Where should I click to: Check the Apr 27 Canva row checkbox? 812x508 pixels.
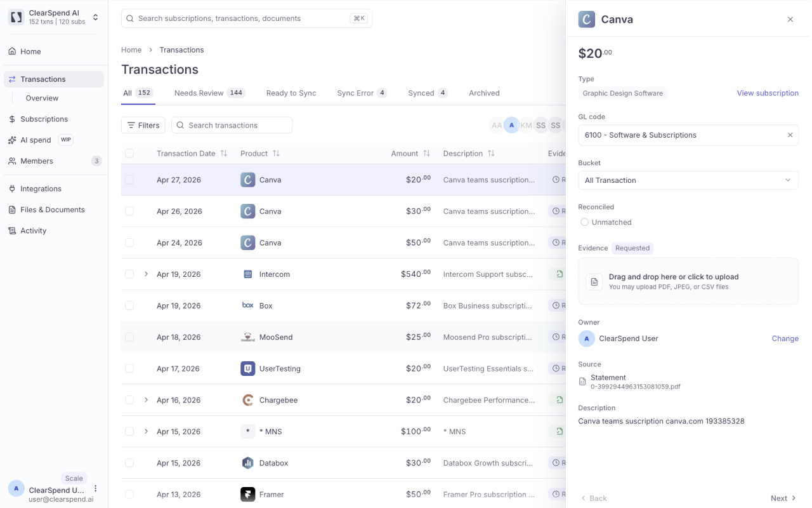pyautogui.click(x=129, y=180)
